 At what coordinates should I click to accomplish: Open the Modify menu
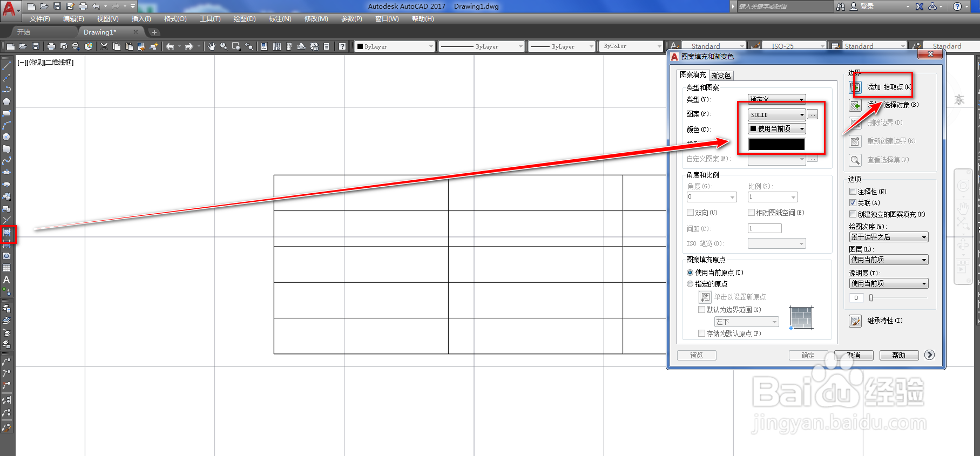(x=316, y=19)
